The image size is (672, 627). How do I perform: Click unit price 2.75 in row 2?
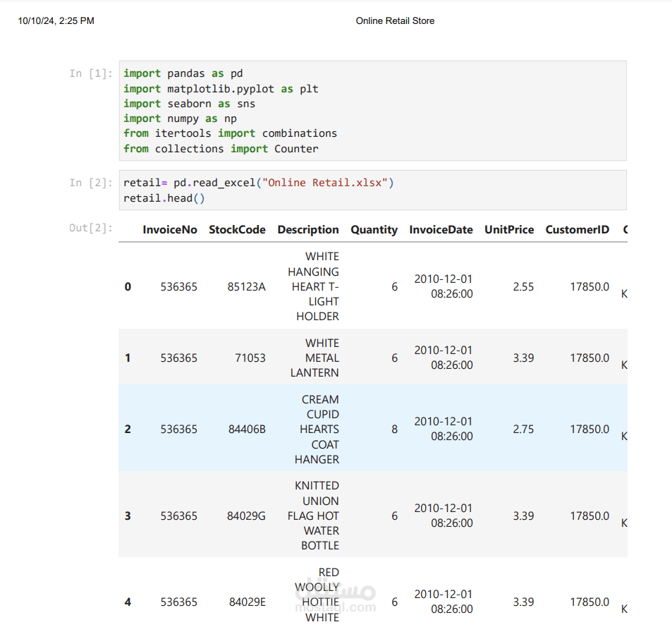(x=523, y=429)
